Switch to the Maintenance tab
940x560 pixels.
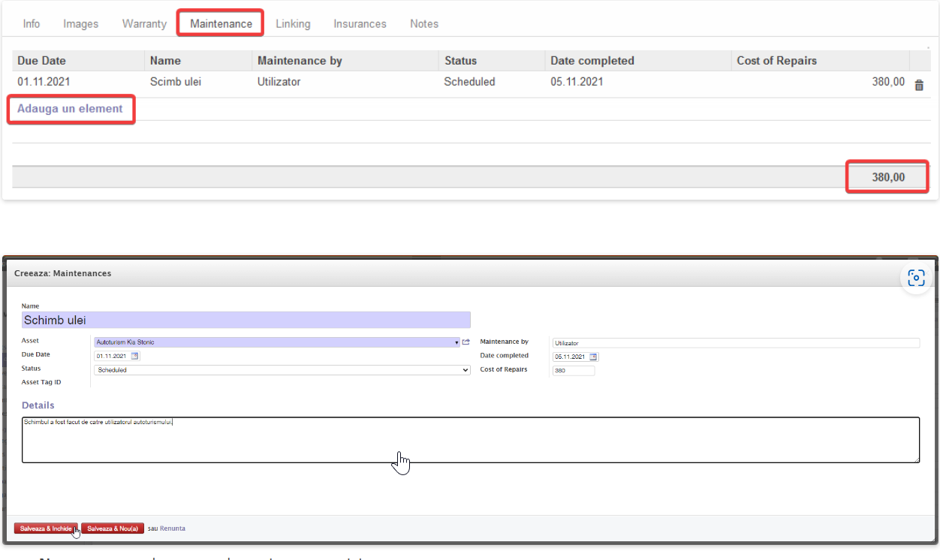coord(221,23)
